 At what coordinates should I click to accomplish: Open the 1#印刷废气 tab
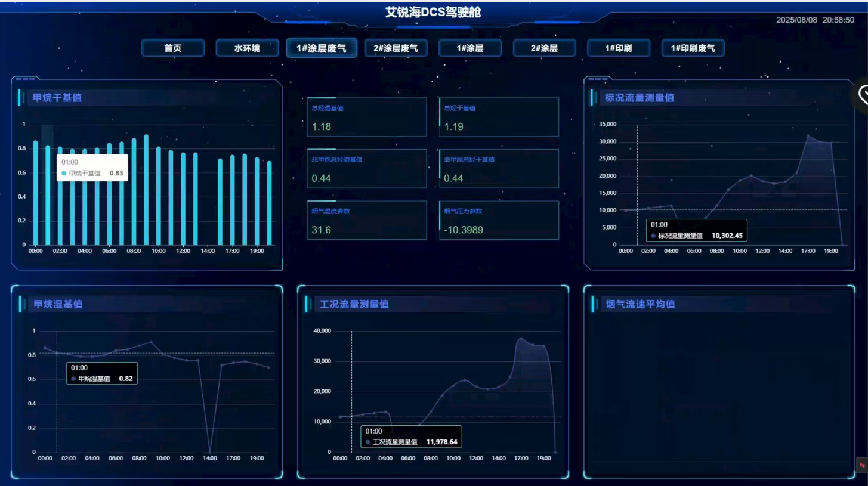(x=693, y=48)
